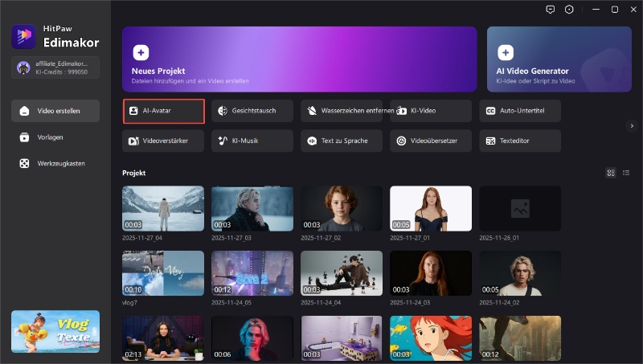Screen dimensions: 643x364
Task: Open project 2025-11-27_01 thumbnail
Action: tap(431, 209)
